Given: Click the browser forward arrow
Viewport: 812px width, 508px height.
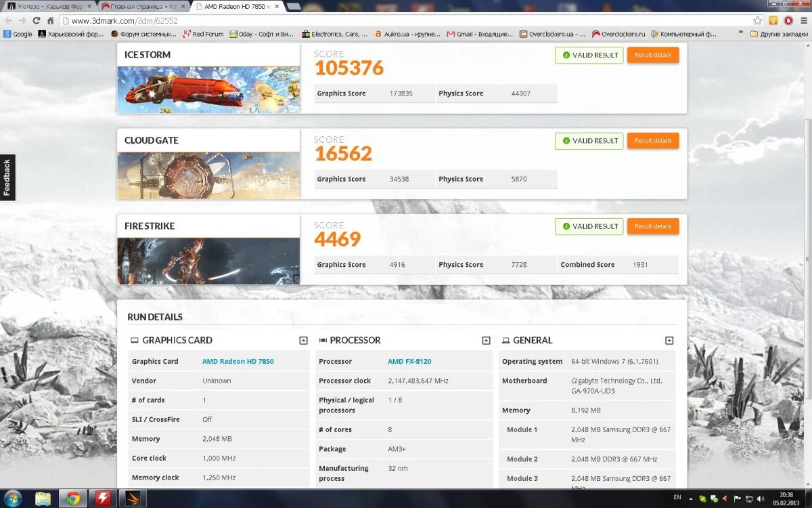Looking at the screenshot, I should pos(22,20).
